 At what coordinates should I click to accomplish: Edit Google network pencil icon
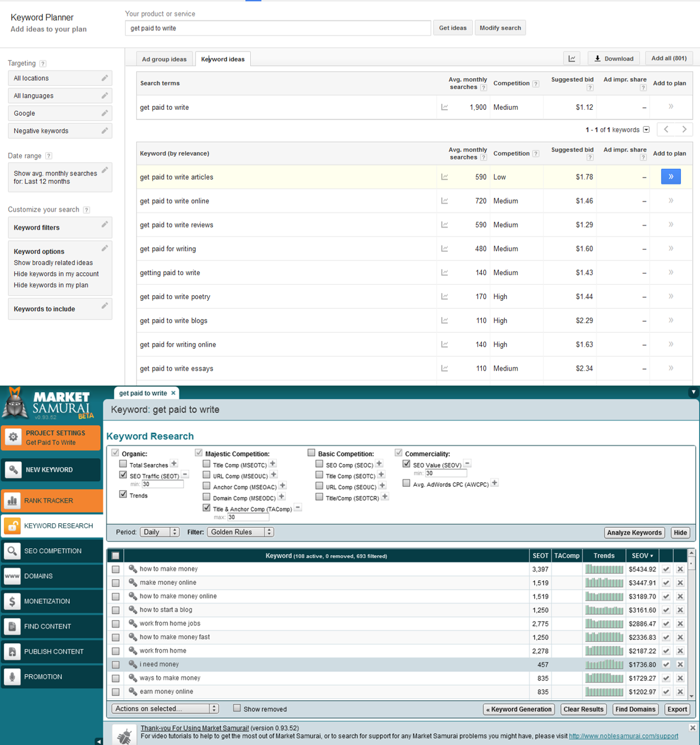click(x=105, y=113)
